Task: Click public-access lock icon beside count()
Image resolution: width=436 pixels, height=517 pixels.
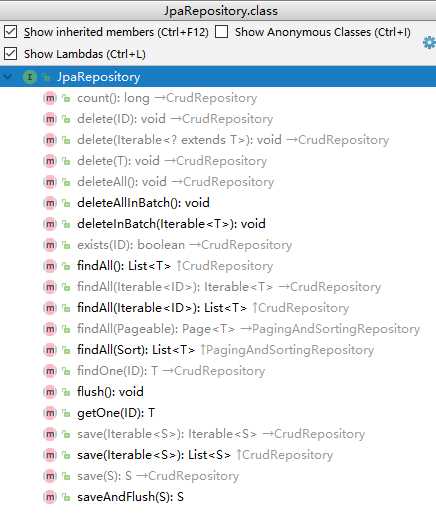Action: [x=66, y=98]
